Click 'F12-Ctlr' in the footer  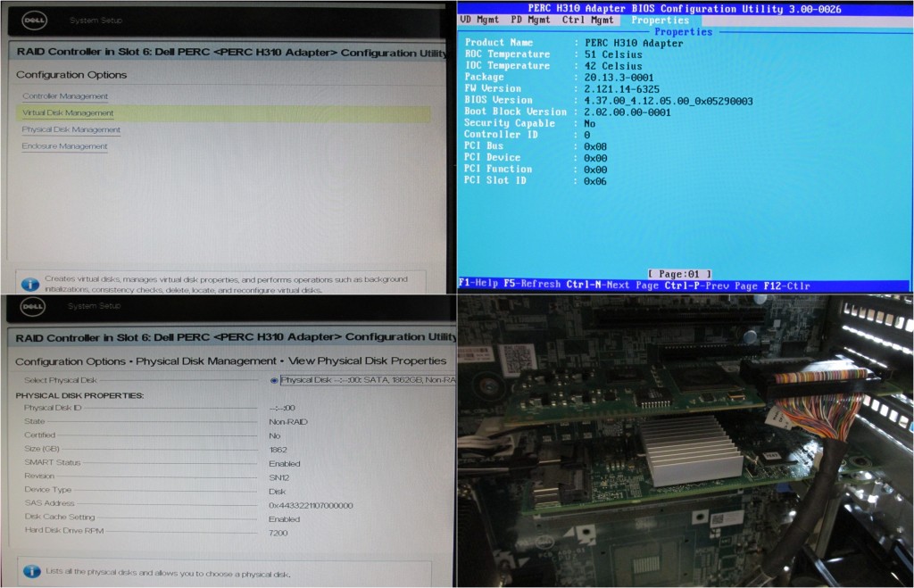tap(787, 286)
